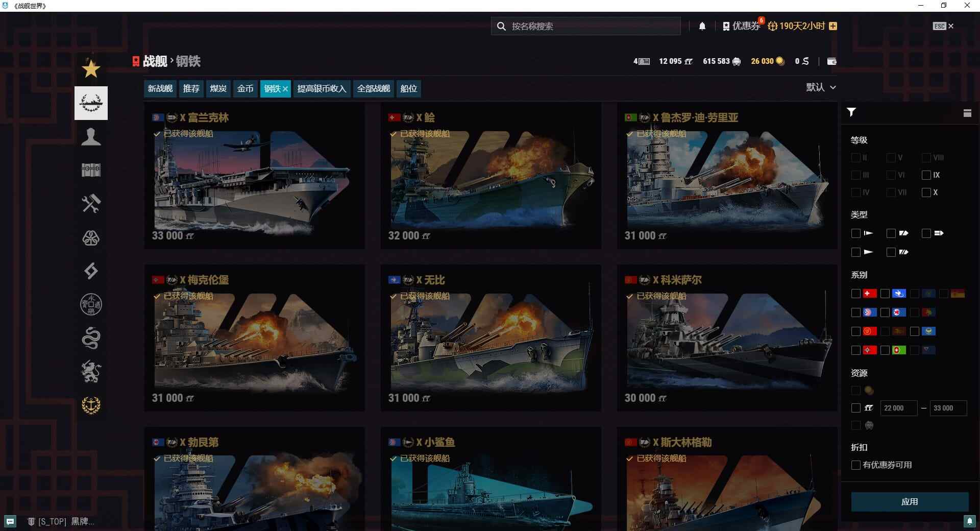
Task: Switch to the 煤炭 filter tab
Action: pyautogui.click(x=218, y=88)
